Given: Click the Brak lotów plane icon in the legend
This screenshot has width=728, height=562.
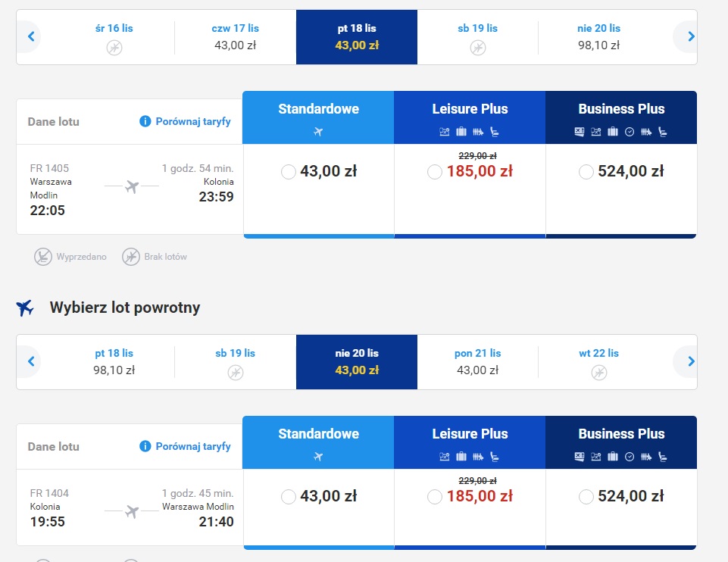Looking at the screenshot, I should click(x=131, y=257).
